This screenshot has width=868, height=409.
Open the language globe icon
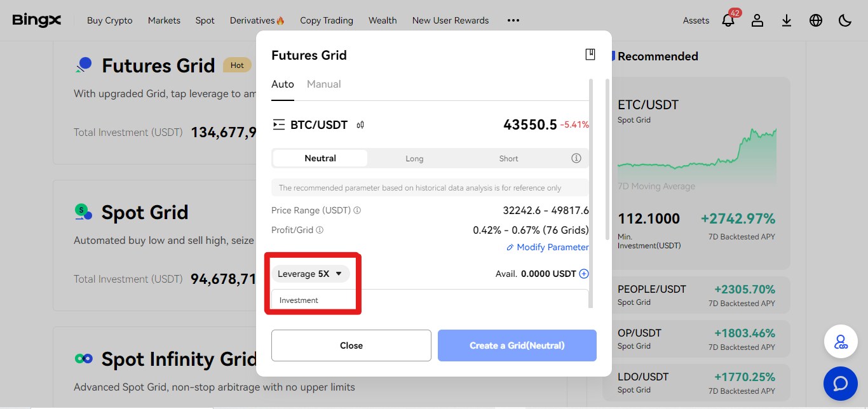pyautogui.click(x=816, y=20)
